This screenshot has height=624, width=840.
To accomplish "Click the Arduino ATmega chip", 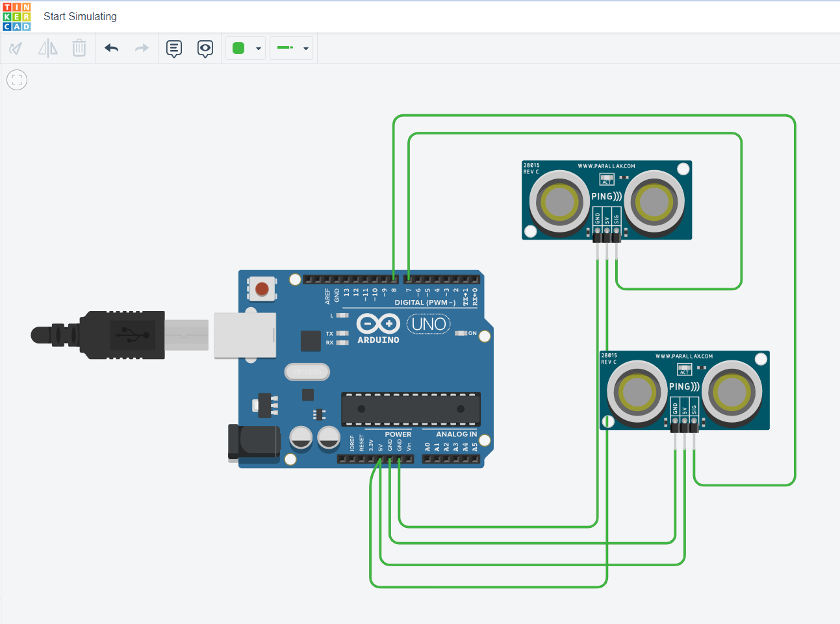I will pos(411,409).
